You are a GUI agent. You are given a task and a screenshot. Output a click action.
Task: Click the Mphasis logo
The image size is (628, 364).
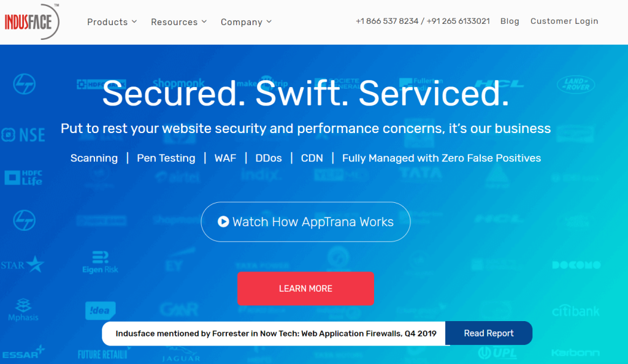23,309
